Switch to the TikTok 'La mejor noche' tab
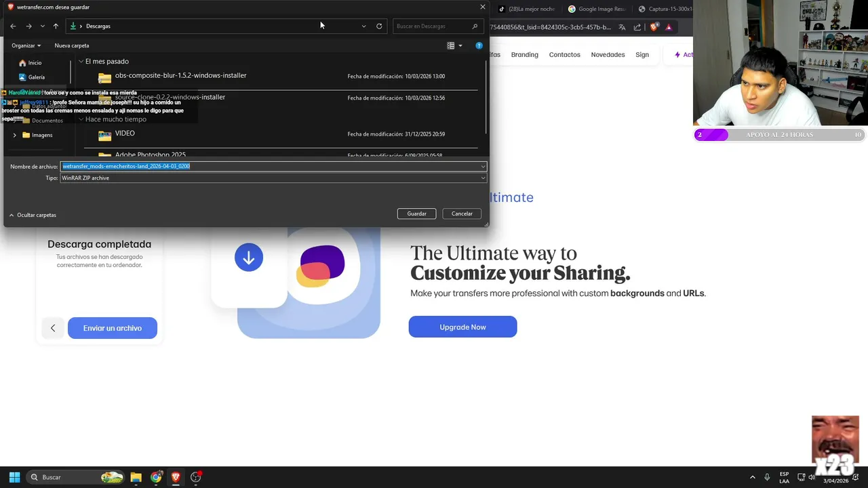 point(527,9)
